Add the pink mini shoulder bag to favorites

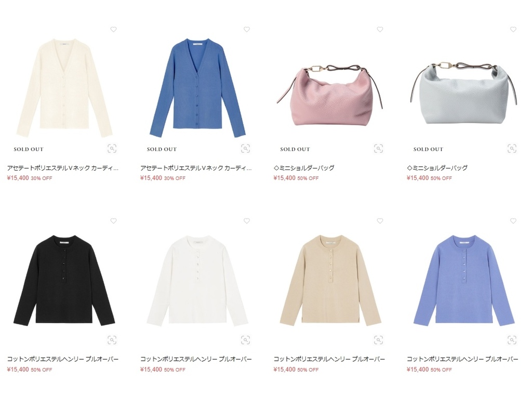click(380, 30)
